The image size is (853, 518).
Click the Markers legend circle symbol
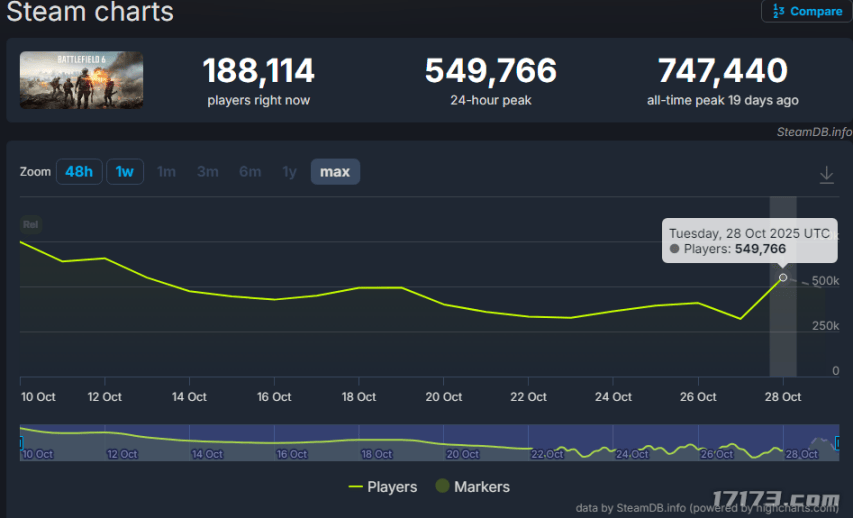(442, 487)
